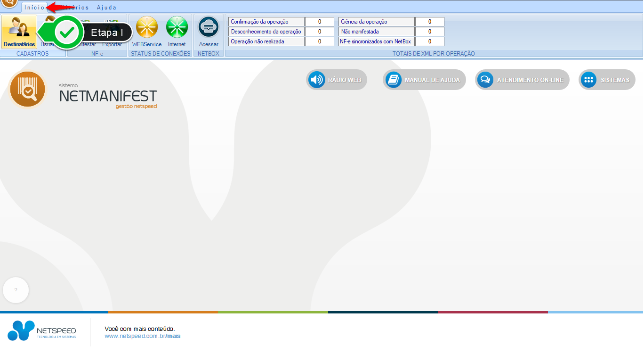
Task: Click the Não manifestada count field
Action: click(x=430, y=32)
